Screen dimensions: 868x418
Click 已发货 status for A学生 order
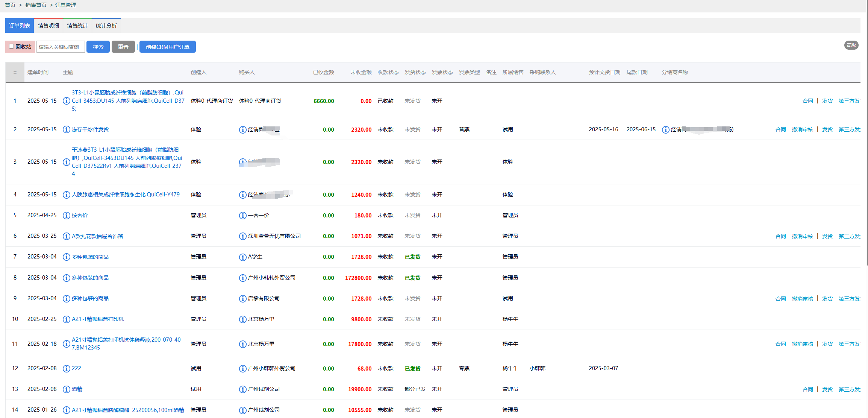click(412, 257)
